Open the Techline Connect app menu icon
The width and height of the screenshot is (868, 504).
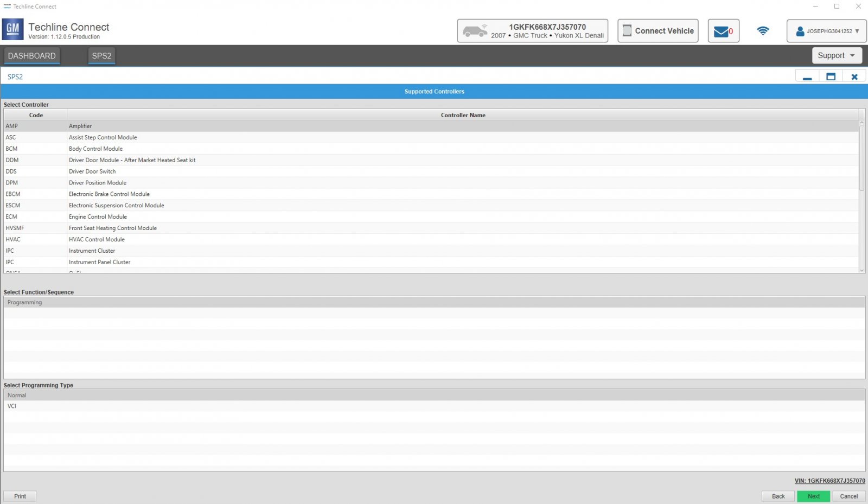7,7
